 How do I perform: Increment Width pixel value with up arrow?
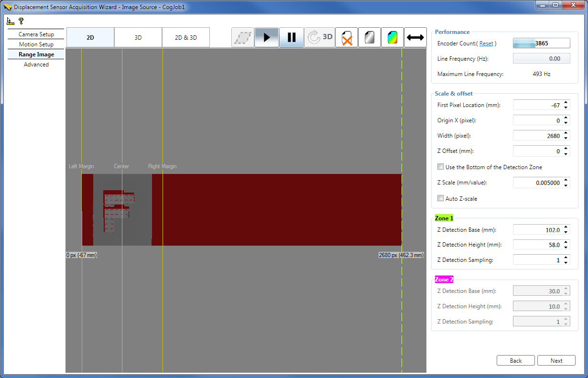(x=566, y=133)
